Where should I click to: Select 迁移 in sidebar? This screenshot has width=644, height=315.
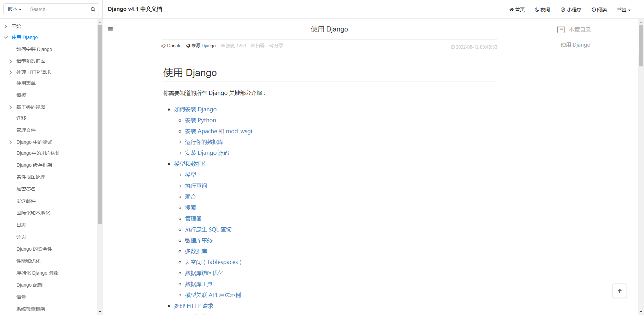[21, 118]
